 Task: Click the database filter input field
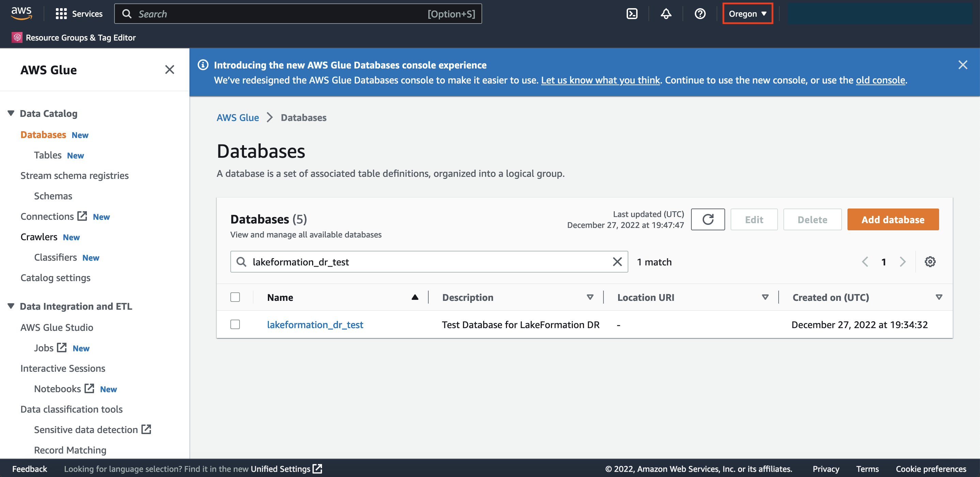click(429, 261)
